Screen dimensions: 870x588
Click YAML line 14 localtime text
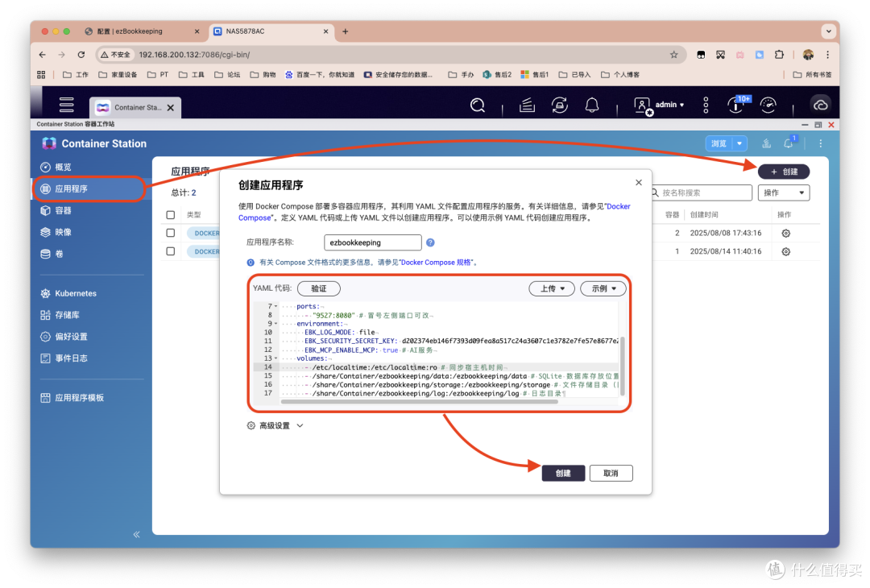pyautogui.click(x=375, y=367)
